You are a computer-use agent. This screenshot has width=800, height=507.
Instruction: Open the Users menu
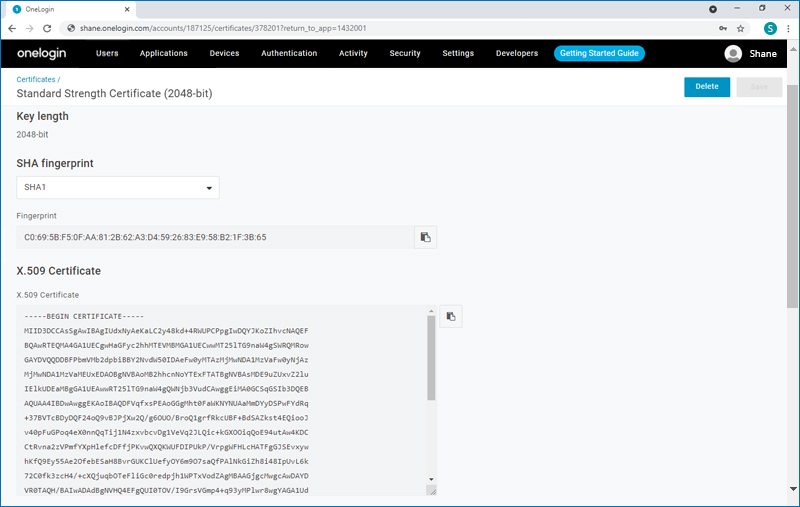(x=107, y=53)
